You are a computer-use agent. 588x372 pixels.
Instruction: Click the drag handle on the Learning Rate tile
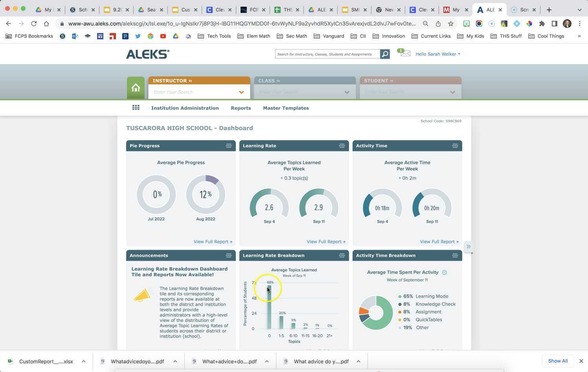pyautogui.click(x=342, y=145)
